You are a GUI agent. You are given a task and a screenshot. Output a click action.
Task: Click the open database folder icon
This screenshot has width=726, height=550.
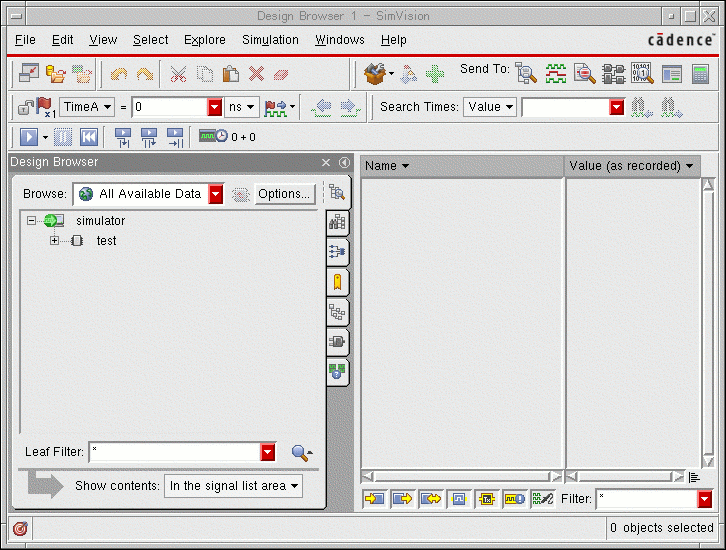click(56, 74)
